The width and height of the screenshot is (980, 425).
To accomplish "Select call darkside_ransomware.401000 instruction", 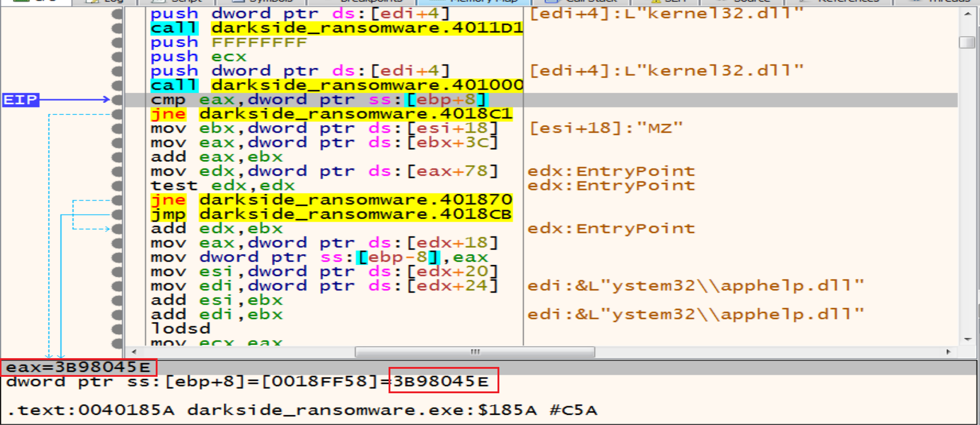I will (337, 85).
